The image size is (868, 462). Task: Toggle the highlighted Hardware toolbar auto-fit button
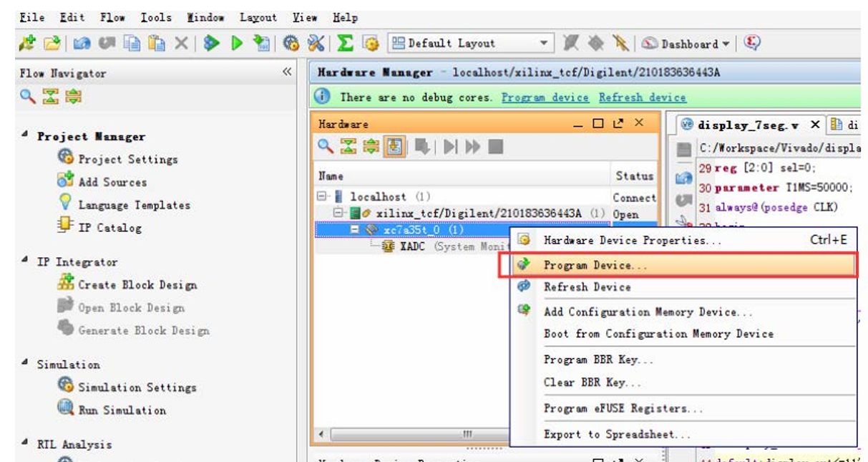coord(394,147)
